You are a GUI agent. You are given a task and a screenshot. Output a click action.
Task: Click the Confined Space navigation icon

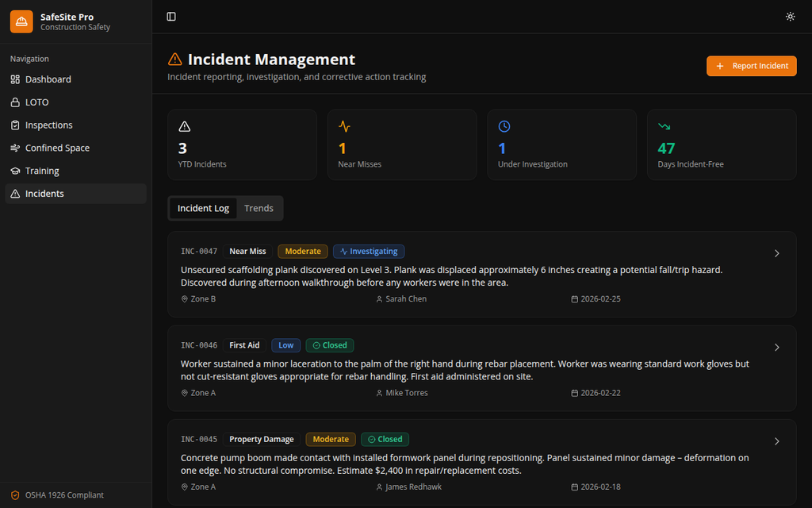coord(17,148)
